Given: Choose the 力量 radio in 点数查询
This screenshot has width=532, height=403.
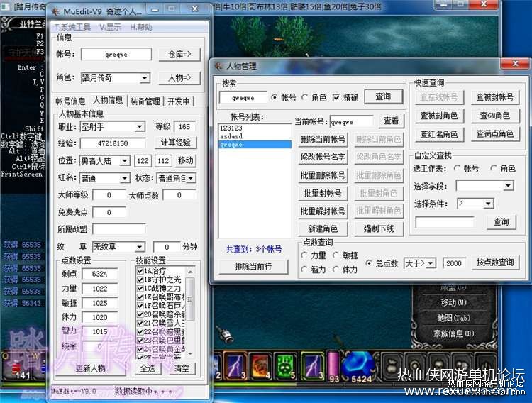Looking at the screenshot, I should [x=304, y=255].
